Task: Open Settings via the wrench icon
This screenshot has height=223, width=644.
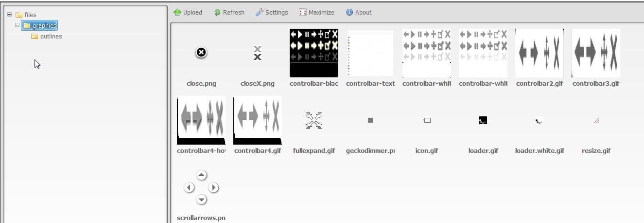Action: click(x=260, y=13)
